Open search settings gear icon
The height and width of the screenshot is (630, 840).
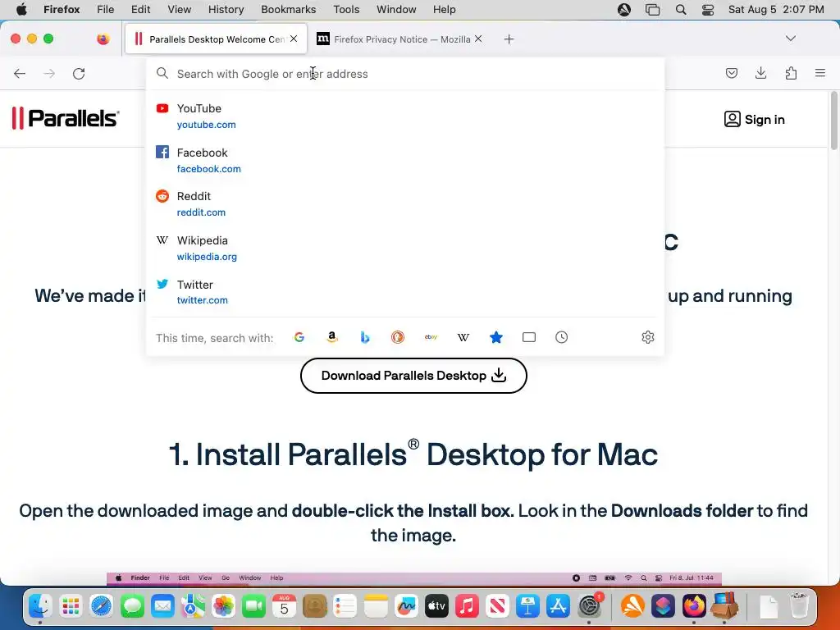coord(648,337)
